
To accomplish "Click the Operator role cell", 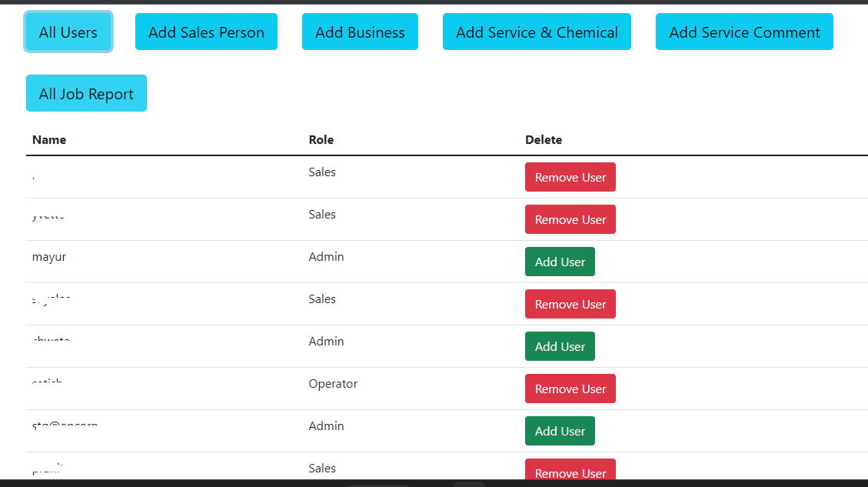I will tap(333, 384).
